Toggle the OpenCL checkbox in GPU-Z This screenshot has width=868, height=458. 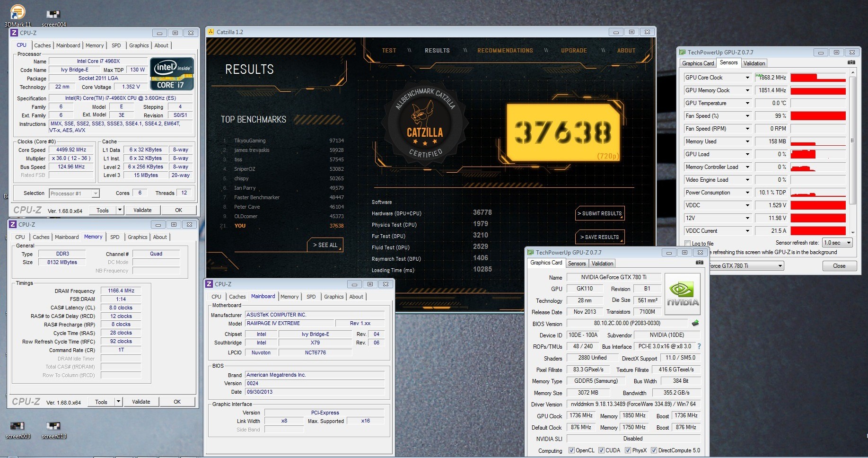pyautogui.click(x=571, y=450)
